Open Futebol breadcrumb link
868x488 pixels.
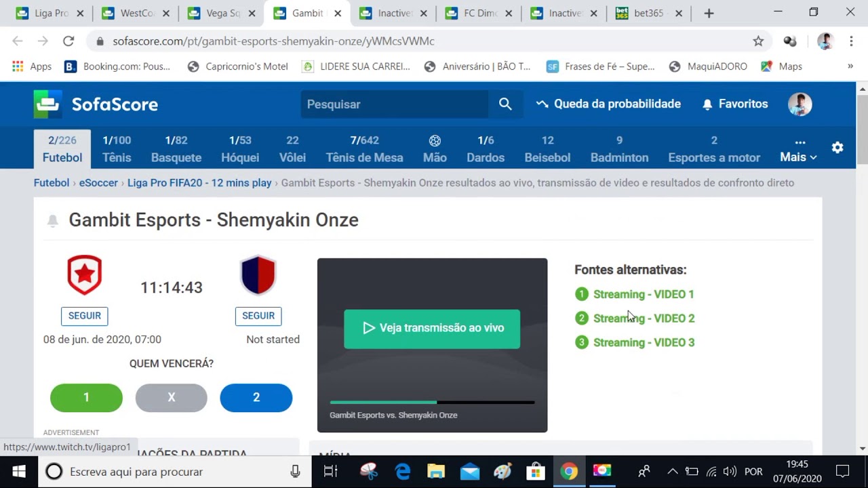point(52,182)
